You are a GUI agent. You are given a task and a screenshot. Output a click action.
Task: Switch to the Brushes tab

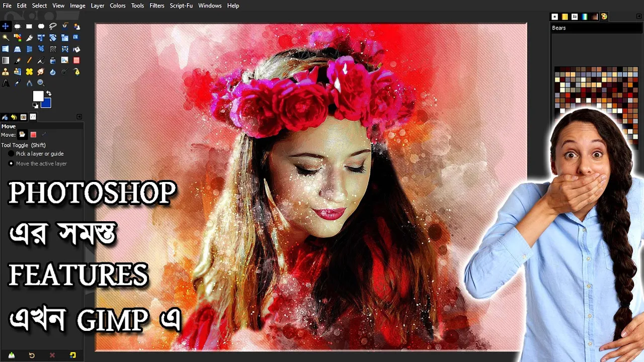click(x=555, y=17)
